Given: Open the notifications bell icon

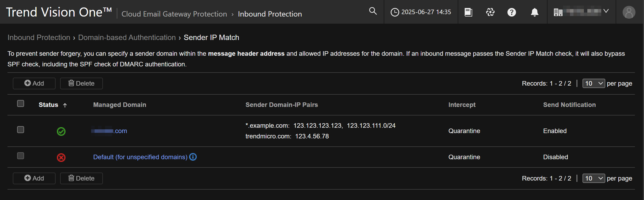Looking at the screenshot, I should point(534,12).
